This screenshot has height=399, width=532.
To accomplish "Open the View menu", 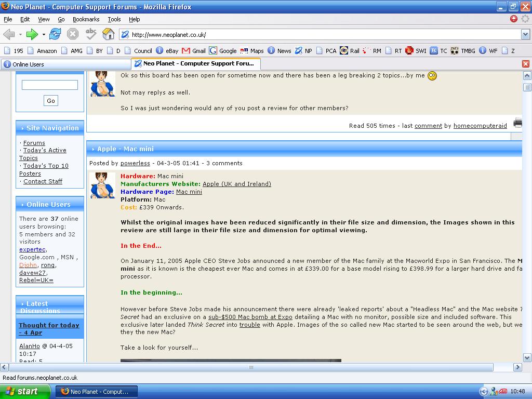I will tap(44, 19).
